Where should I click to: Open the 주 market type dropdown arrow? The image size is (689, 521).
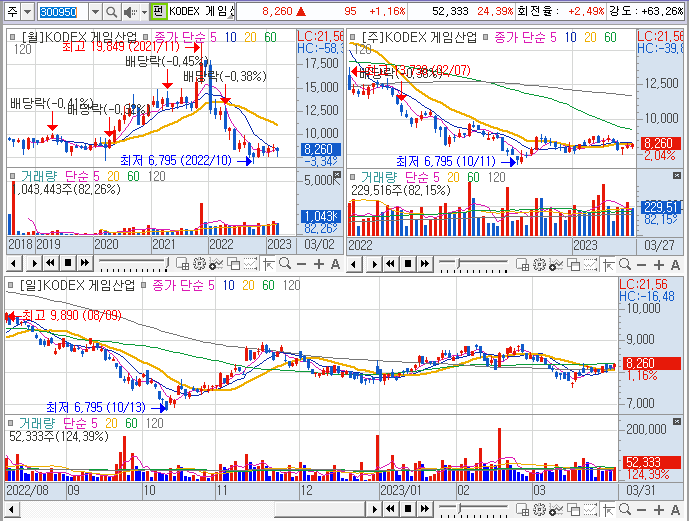tap(28, 12)
